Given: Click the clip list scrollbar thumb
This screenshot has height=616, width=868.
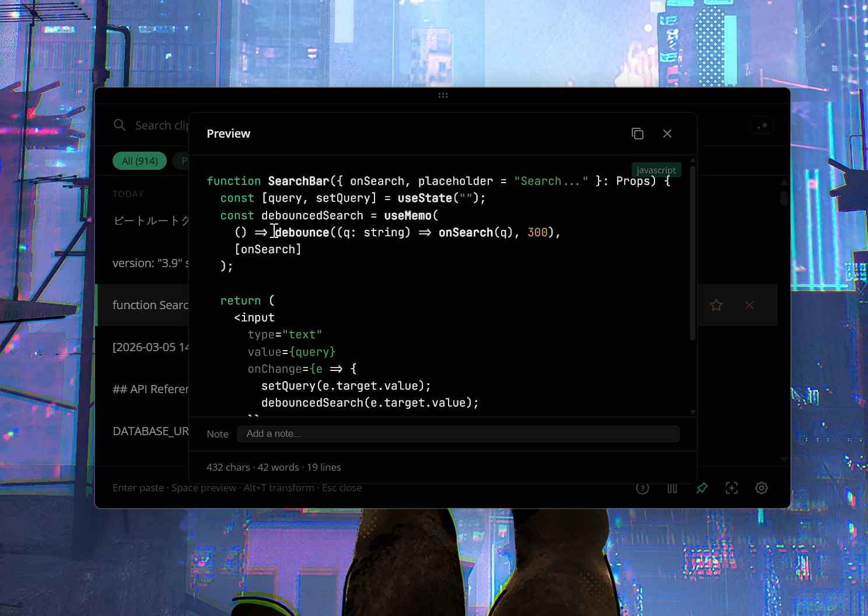Looking at the screenshot, I should (x=784, y=198).
